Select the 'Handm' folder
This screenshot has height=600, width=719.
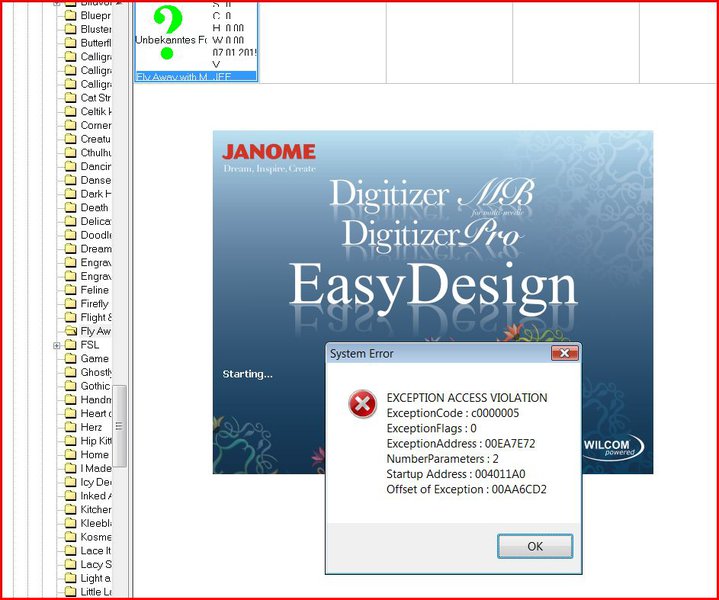[95, 400]
